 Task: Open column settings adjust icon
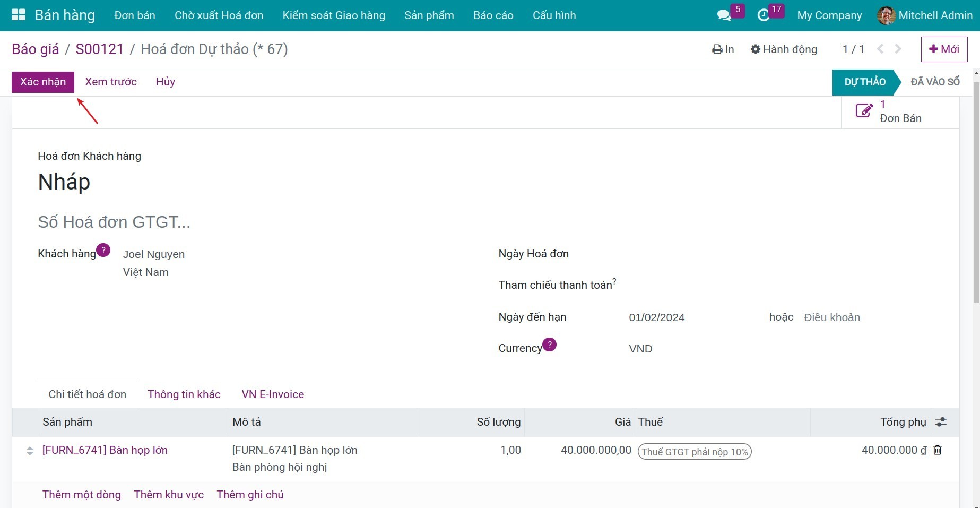click(x=941, y=422)
